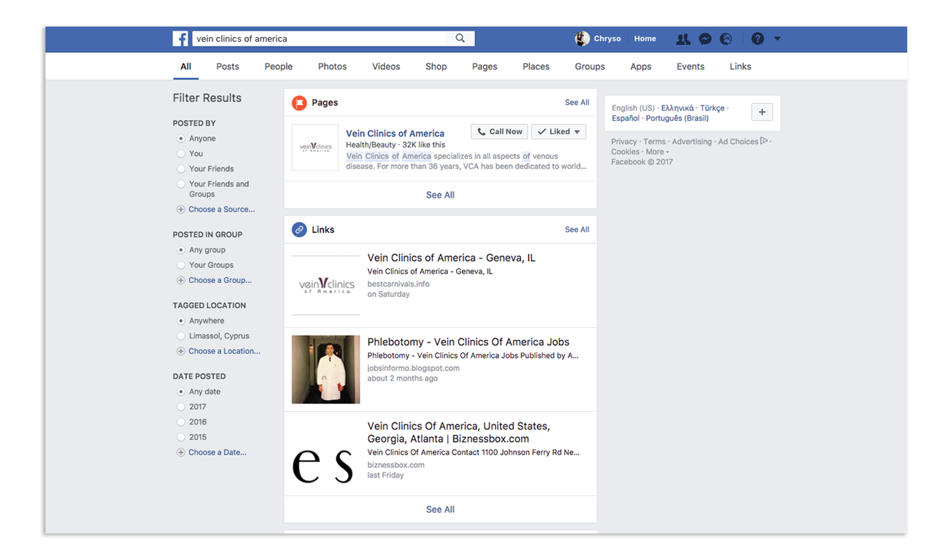Select Any group radio option
The image size is (952, 560).
coord(181,250)
